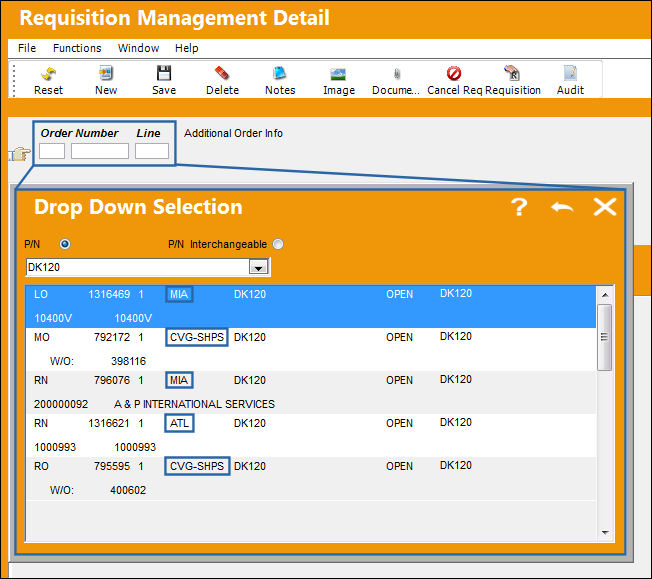Click W/O: 400602 line
Screen dimensions: 652x579
pos(98,490)
